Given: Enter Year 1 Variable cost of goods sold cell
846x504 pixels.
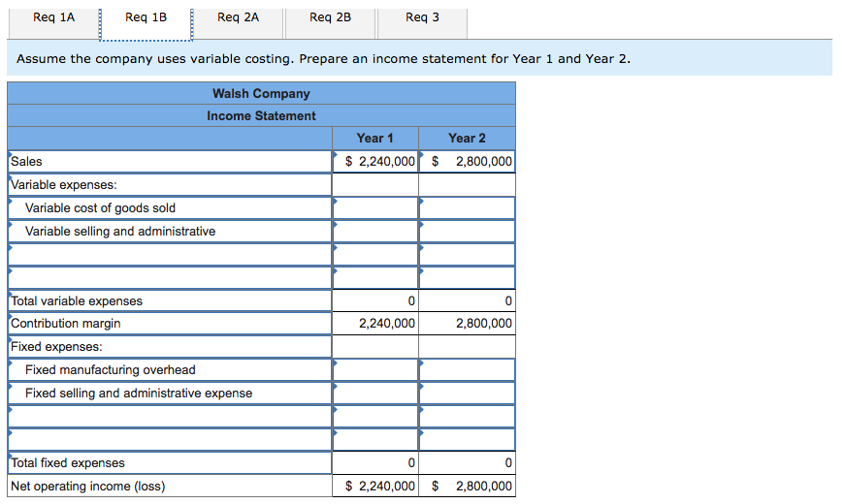Looking at the screenshot, I should tap(375, 208).
